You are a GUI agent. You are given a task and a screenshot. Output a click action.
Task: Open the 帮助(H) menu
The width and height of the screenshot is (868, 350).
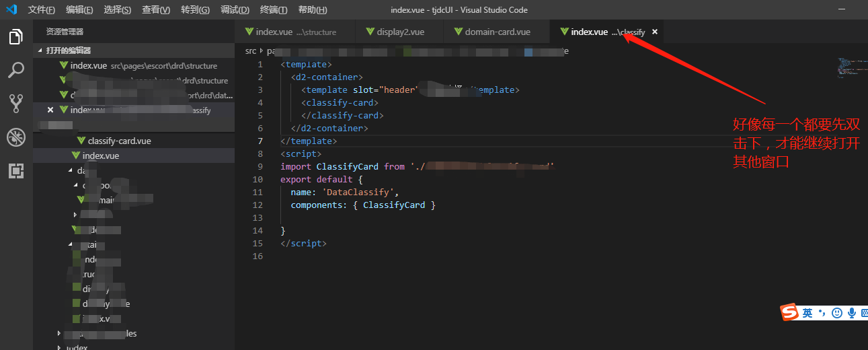pyautogui.click(x=312, y=10)
